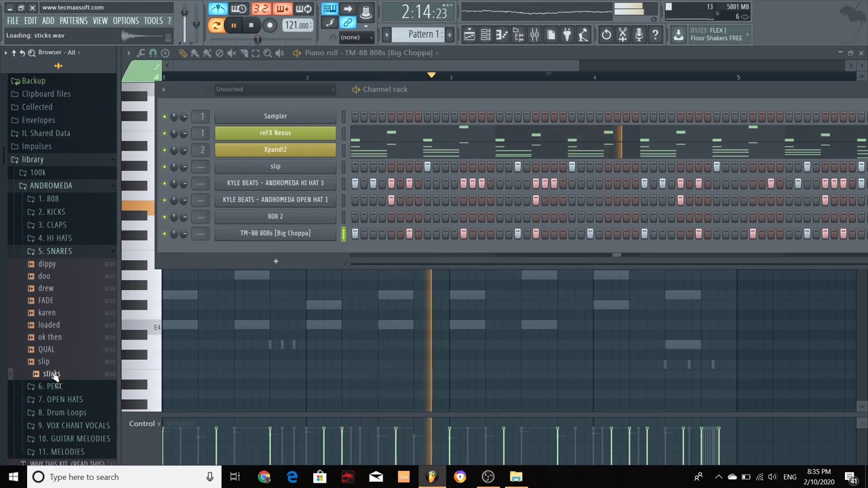Open the EDIT menu
This screenshot has height=488, width=868.
pyautogui.click(x=31, y=21)
